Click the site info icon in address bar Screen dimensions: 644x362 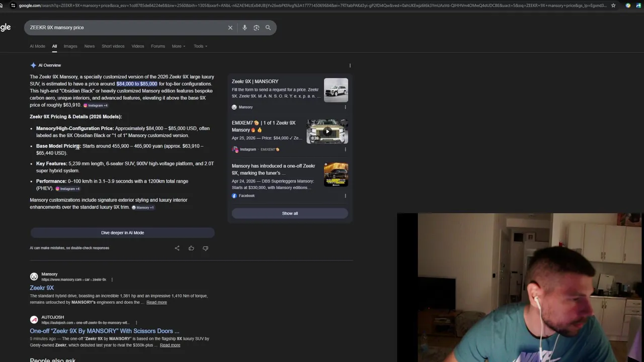[x=13, y=6]
